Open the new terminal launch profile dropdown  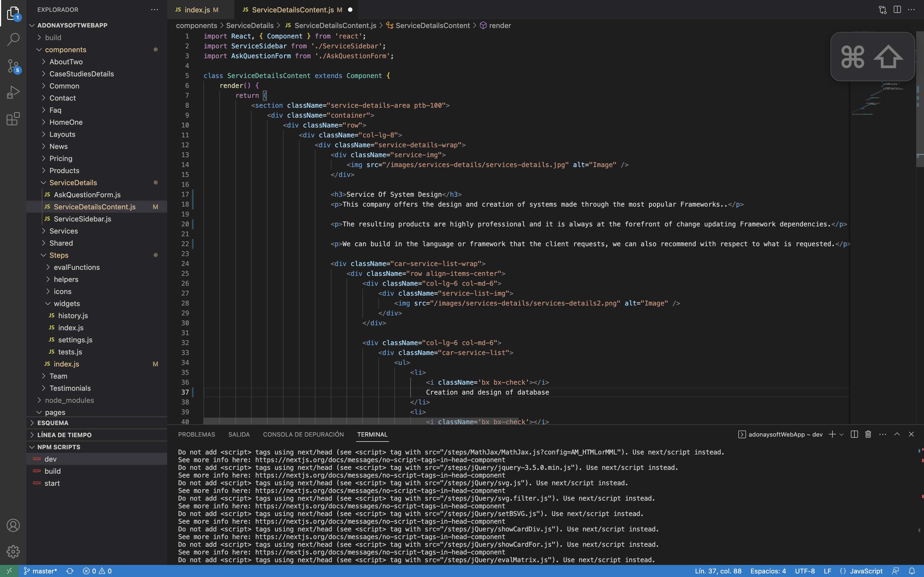pyautogui.click(x=842, y=435)
